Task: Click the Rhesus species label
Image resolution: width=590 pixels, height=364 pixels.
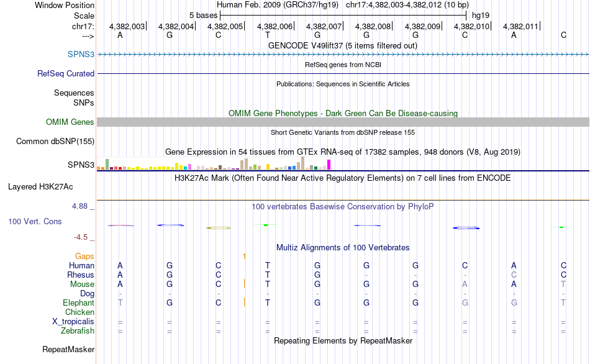Action: tap(81, 275)
